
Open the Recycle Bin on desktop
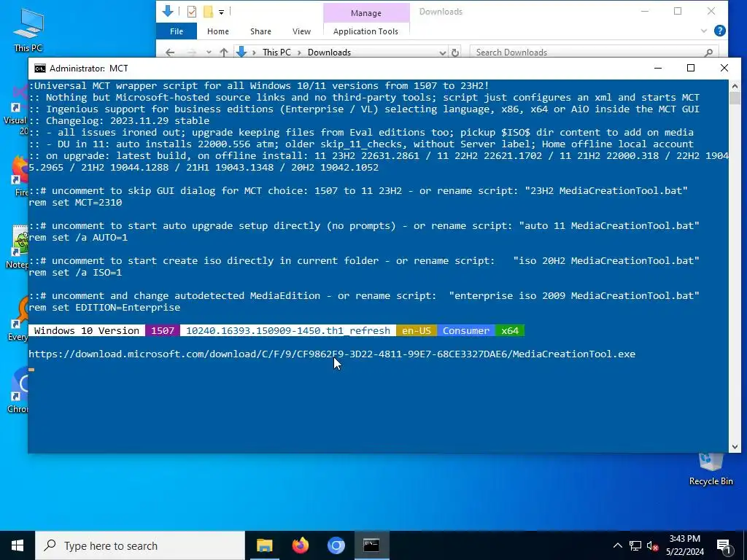(x=711, y=470)
